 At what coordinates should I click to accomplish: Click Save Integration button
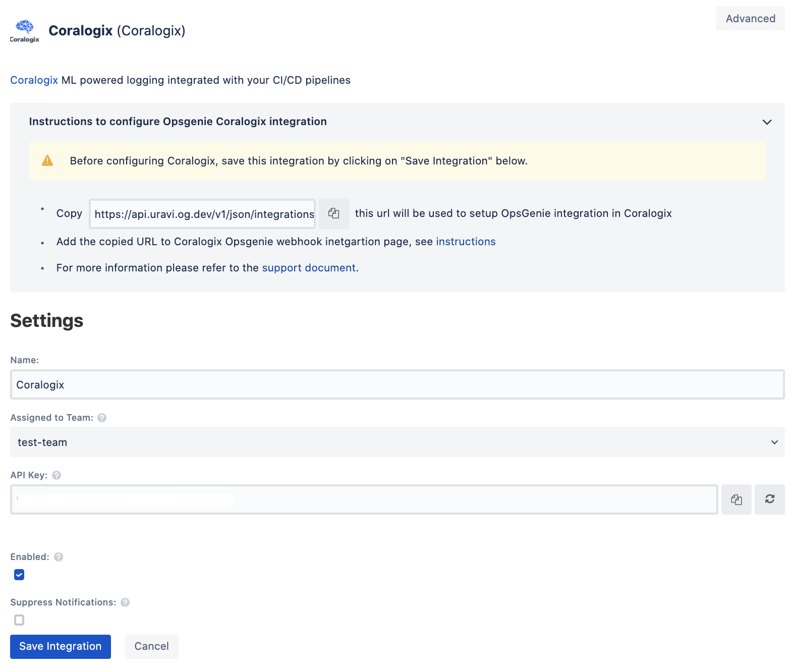coord(61,647)
